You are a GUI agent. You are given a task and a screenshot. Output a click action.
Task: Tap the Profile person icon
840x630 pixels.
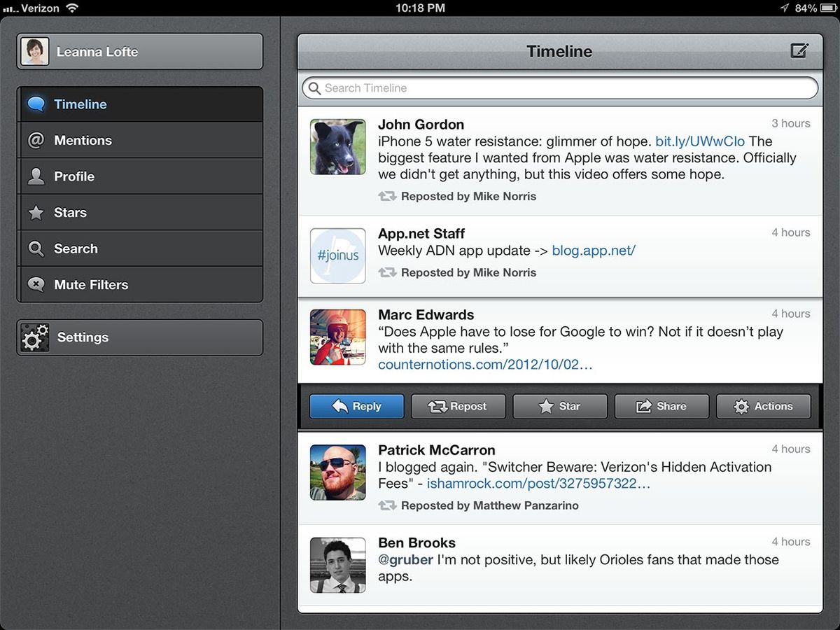coord(36,176)
